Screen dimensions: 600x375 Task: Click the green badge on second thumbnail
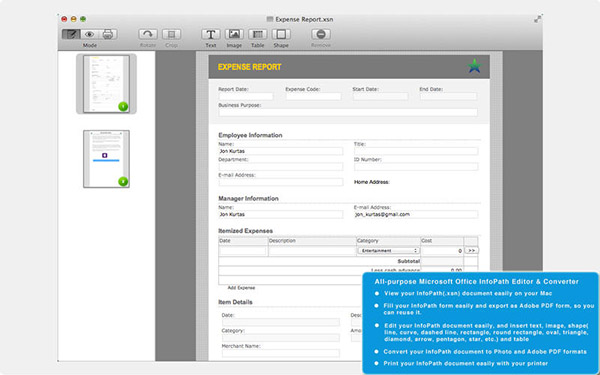123,181
